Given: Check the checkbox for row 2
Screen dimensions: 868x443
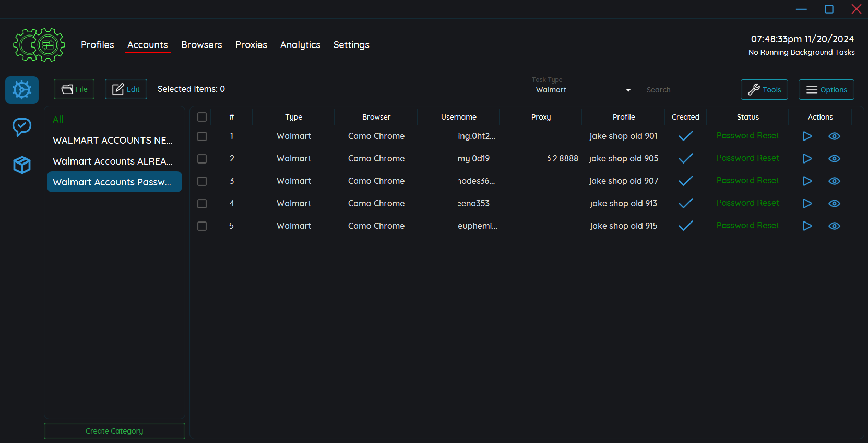Looking at the screenshot, I should coord(202,159).
